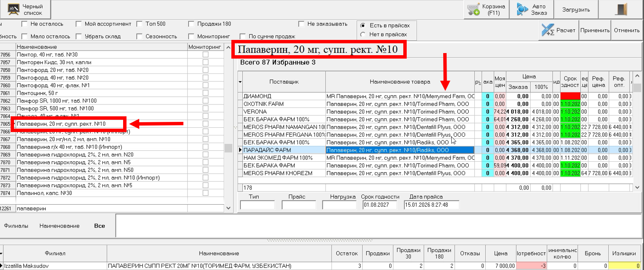Switch to the Все tab in filials section
Screen dimensions: 644x270
[99, 226]
